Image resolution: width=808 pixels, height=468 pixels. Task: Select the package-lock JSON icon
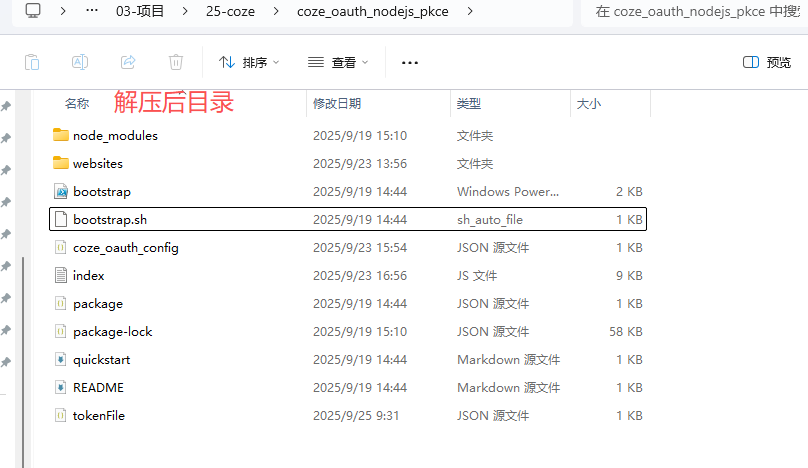[61, 331]
